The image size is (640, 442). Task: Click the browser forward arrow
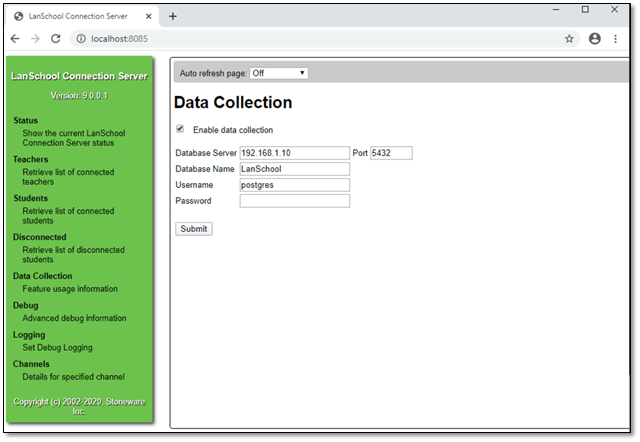point(36,39)
